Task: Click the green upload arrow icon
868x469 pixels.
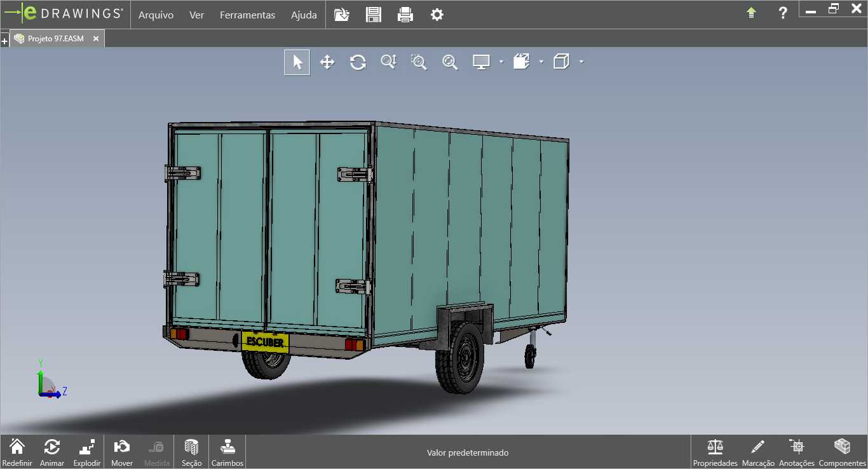Action: click(x=751, y=13)
